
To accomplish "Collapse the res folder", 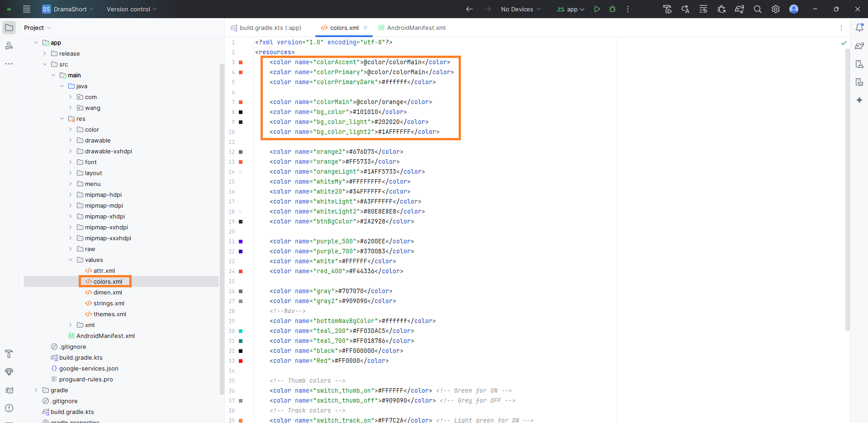I will 62,119.
